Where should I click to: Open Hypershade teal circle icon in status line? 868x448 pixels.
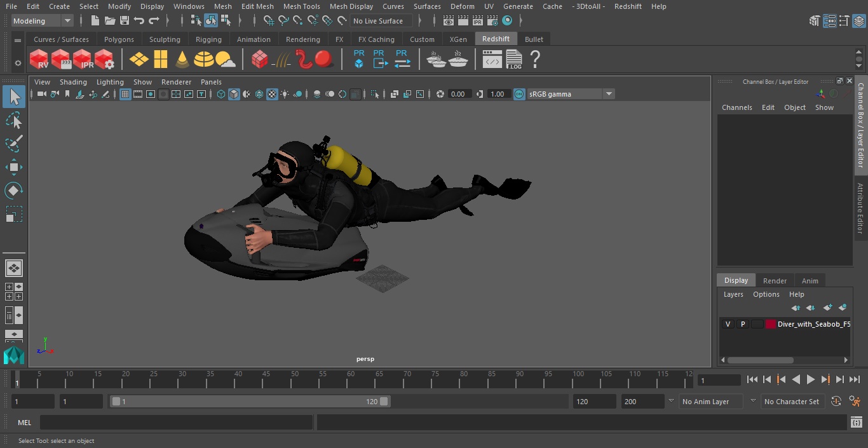pos(507,21)
